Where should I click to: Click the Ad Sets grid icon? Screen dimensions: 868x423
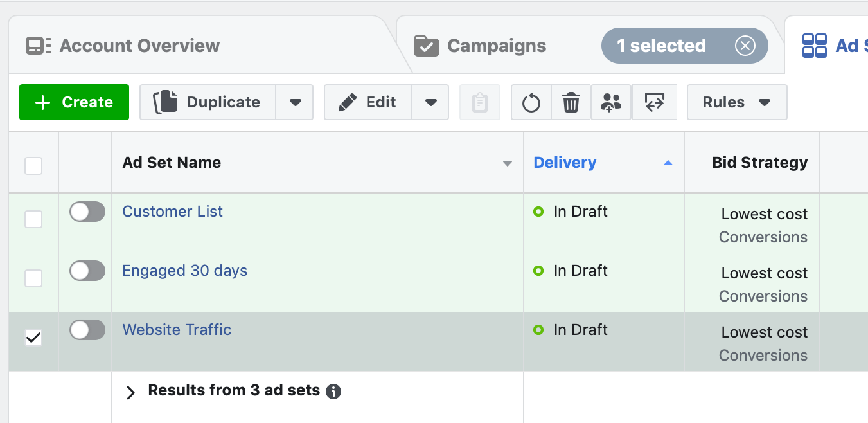coord(815,46)
